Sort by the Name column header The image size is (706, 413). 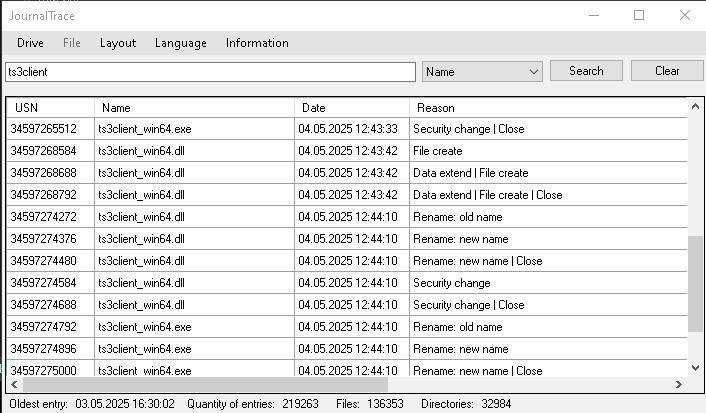[x=195, y=108]
